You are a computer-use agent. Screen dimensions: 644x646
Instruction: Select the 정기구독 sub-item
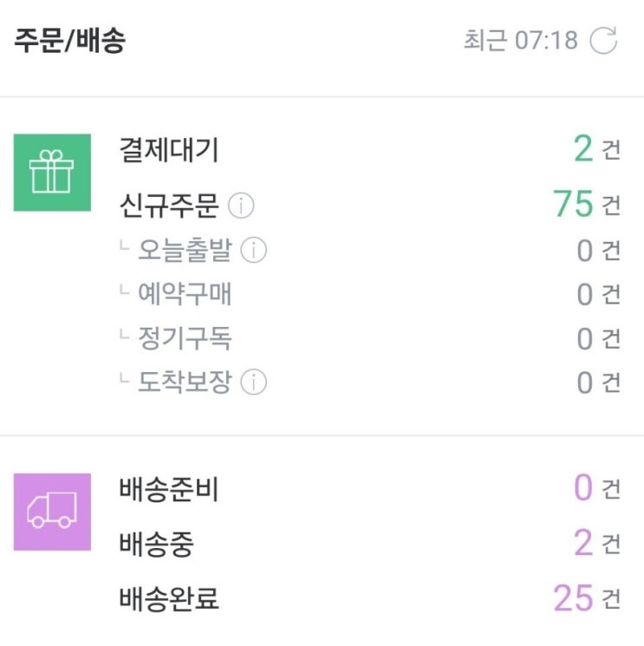(x=184, y=338)
